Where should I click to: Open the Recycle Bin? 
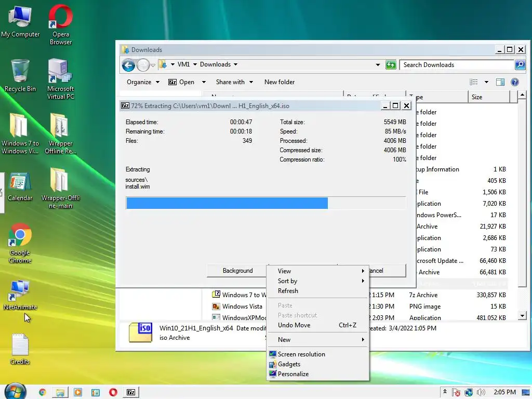[x=20, y=75]
